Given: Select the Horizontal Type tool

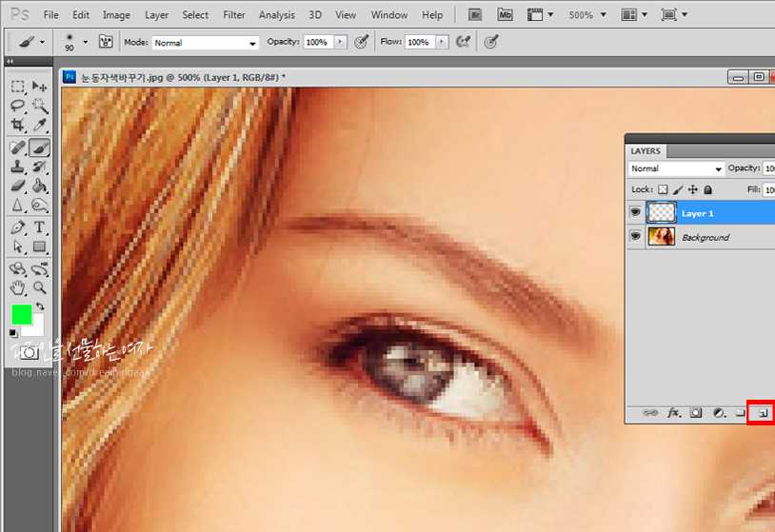Looking at the screenshot, I should (x=40, y=227).
